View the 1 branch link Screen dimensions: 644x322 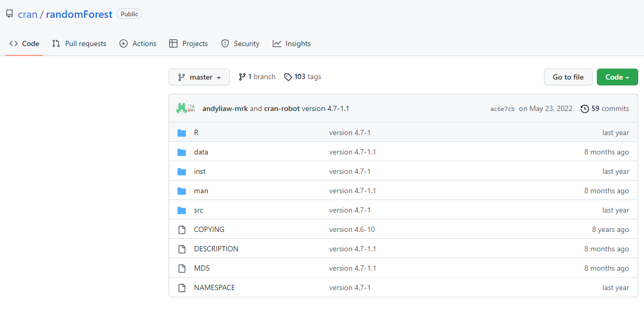pos(257,77)
